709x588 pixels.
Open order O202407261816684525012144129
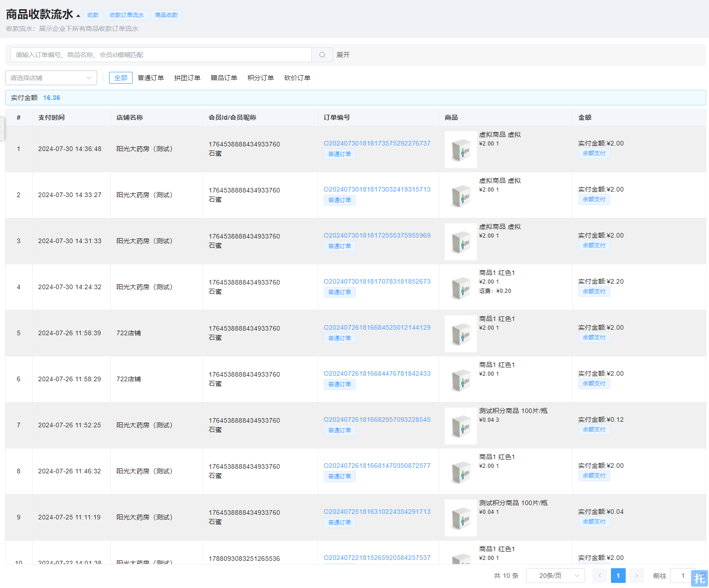[377, 327]
